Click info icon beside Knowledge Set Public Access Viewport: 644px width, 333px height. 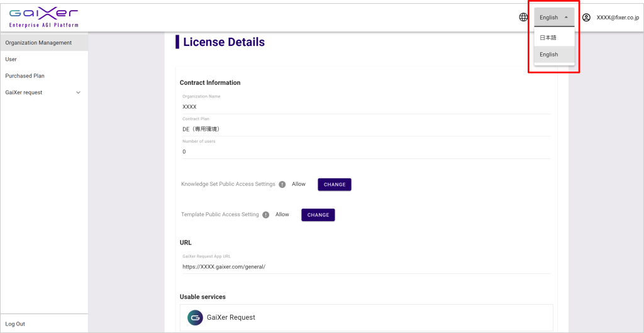[282, 185]
